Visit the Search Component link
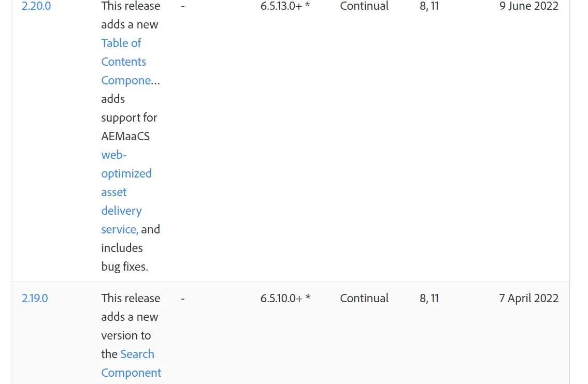The height and width of the screenshot is (384, 588). pos(131,363)
